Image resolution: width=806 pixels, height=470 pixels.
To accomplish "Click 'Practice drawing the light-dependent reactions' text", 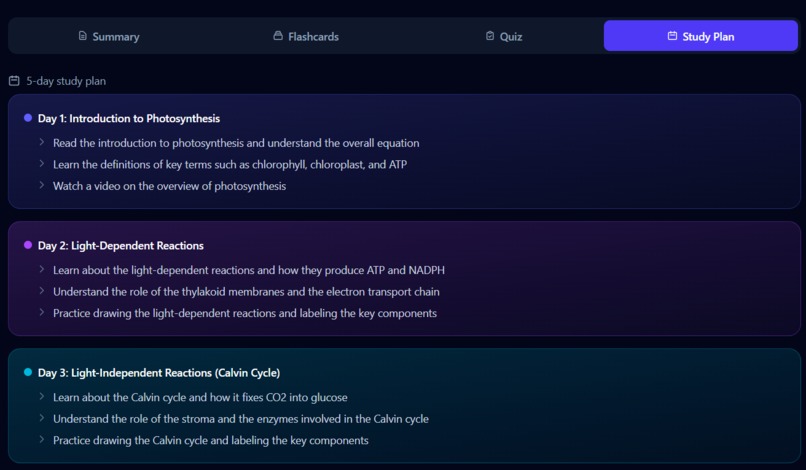I will [x=245, y=313].
